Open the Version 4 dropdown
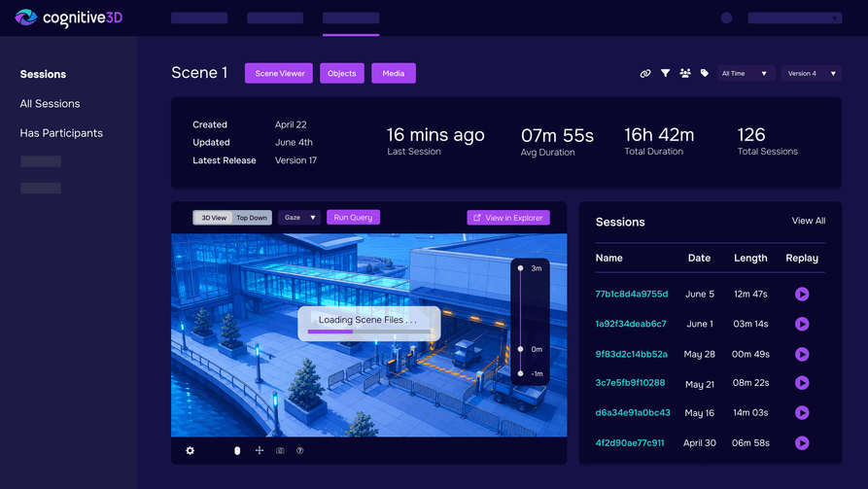This screenshot has height=489, width=868. 811,73
